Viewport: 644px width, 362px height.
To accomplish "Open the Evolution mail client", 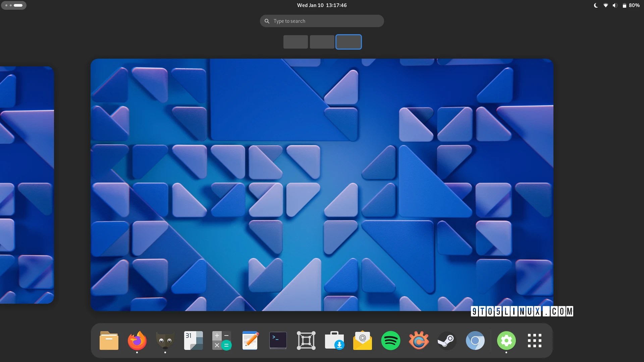I will [x=363, y=340].
